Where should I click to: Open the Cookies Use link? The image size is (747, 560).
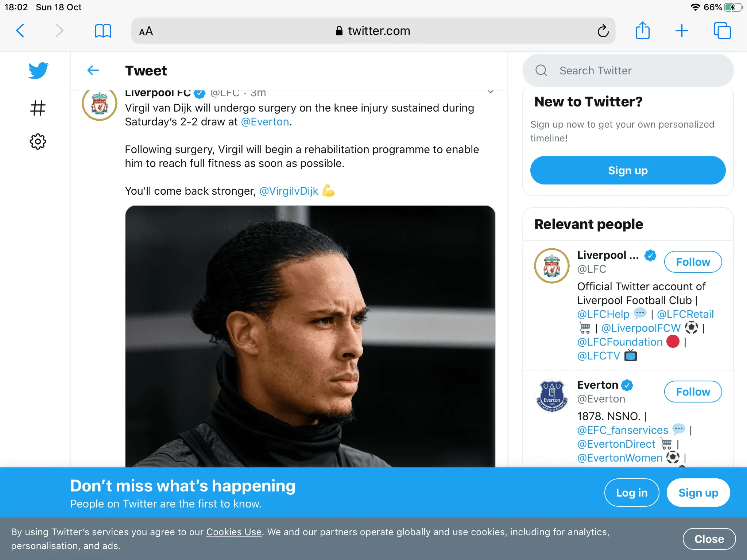(234, 532)
